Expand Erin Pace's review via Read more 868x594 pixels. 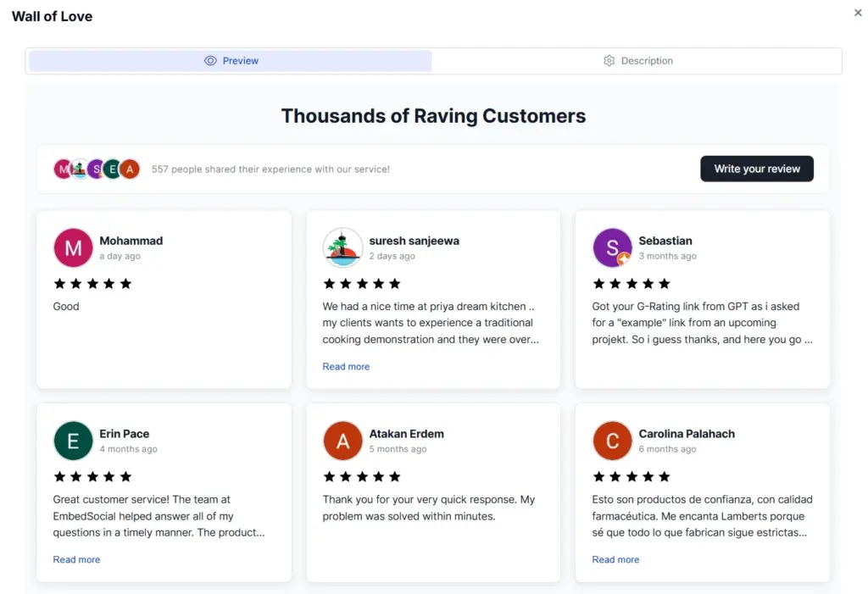(76, 560)
